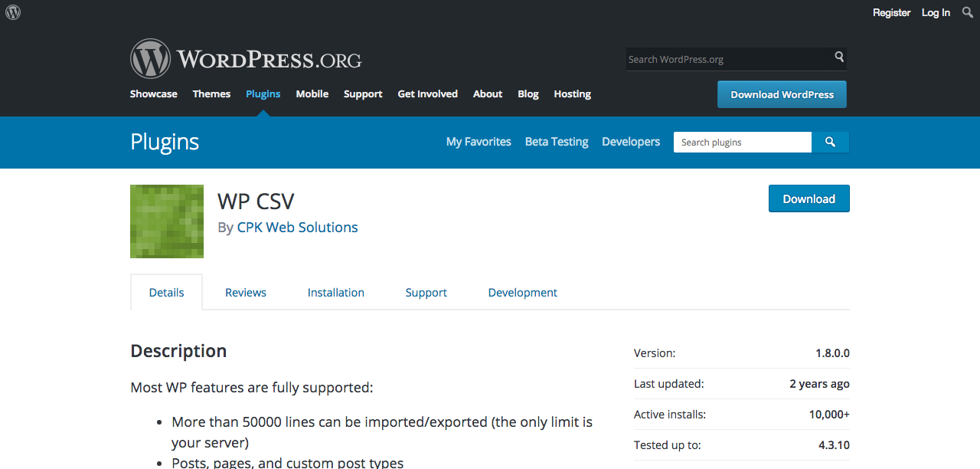Open the Get Involved menu item
The height and width of the screenshot is (469, 980).
point(427,94)
